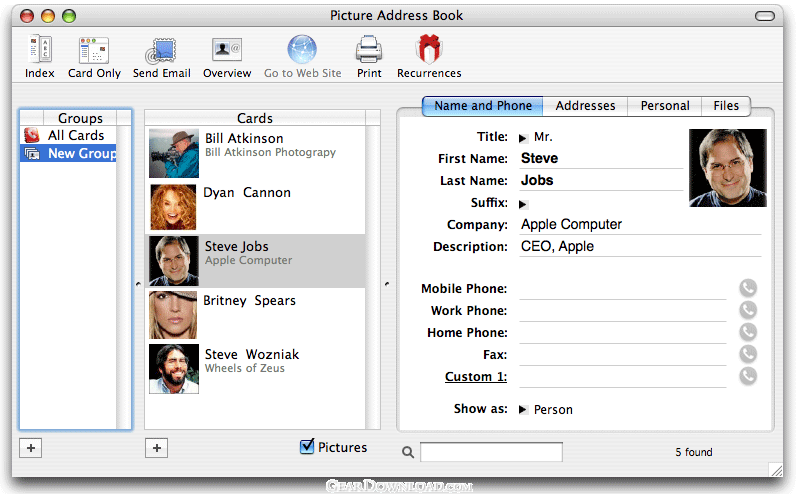
Task: Click the search input field
Action: [x=491, y=452]
